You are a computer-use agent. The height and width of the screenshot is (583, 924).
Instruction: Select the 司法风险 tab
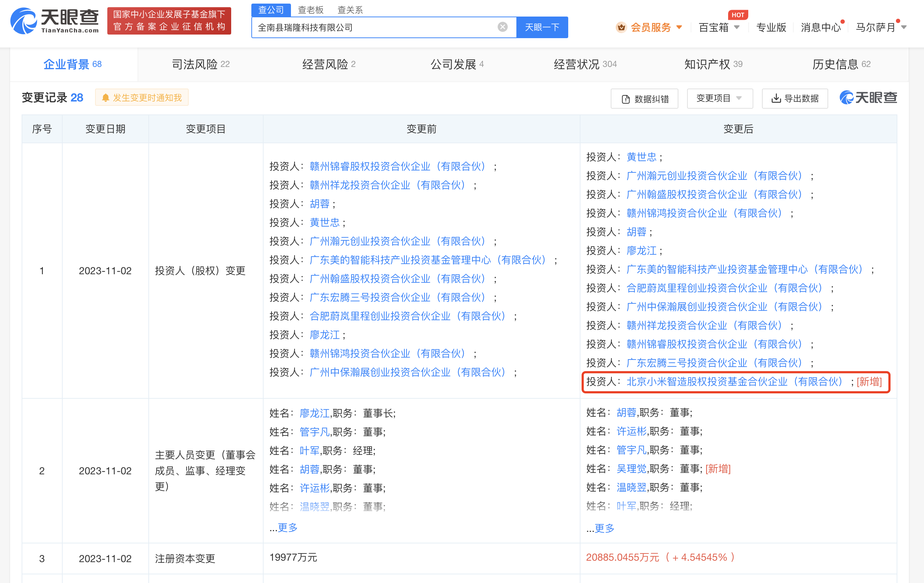(201, 64)
